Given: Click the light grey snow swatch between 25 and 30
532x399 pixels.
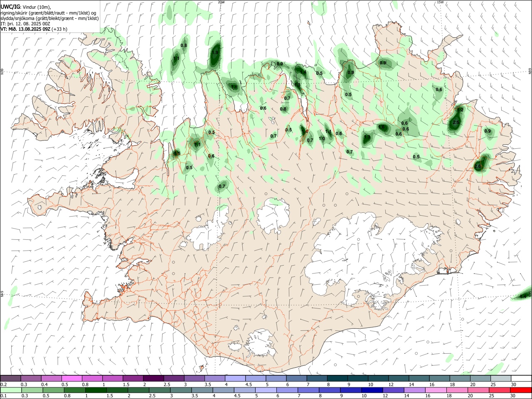Looking at the screenshot, I should (x=500, y=378).
